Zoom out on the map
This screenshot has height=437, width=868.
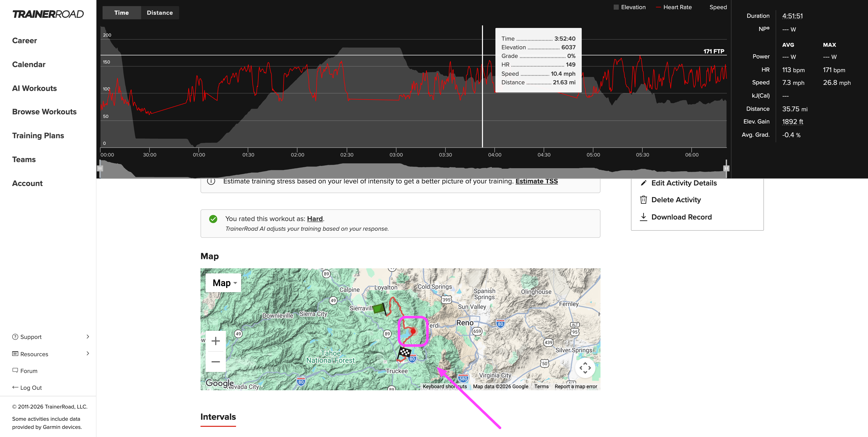point(216,362)
